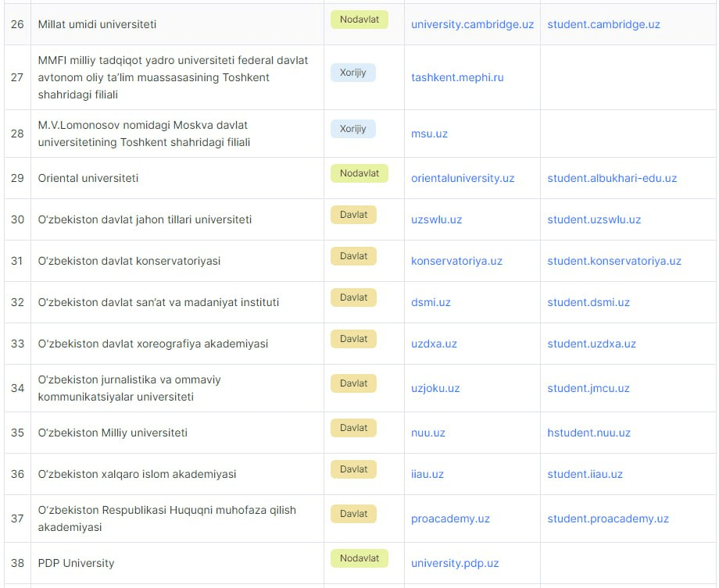Open msu.uz website link
The height and width of the screenshot is (588, 719).
(x=429, y=134)
